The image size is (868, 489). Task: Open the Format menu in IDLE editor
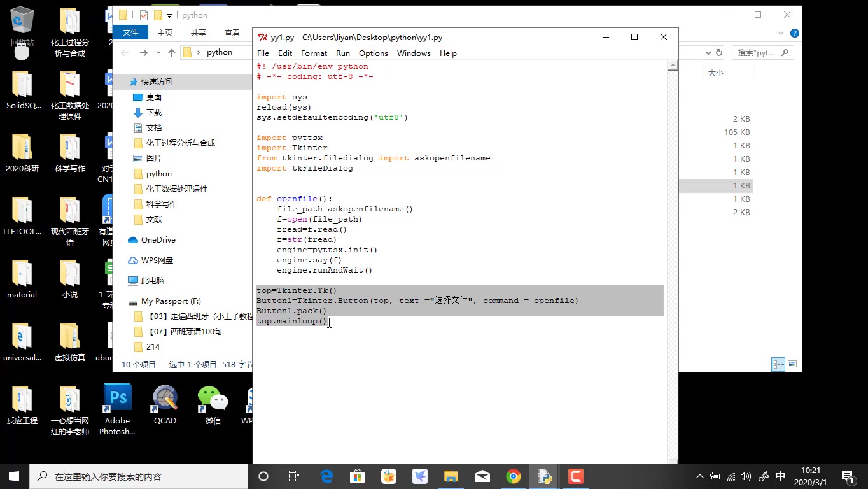click(x=314, y=53)
